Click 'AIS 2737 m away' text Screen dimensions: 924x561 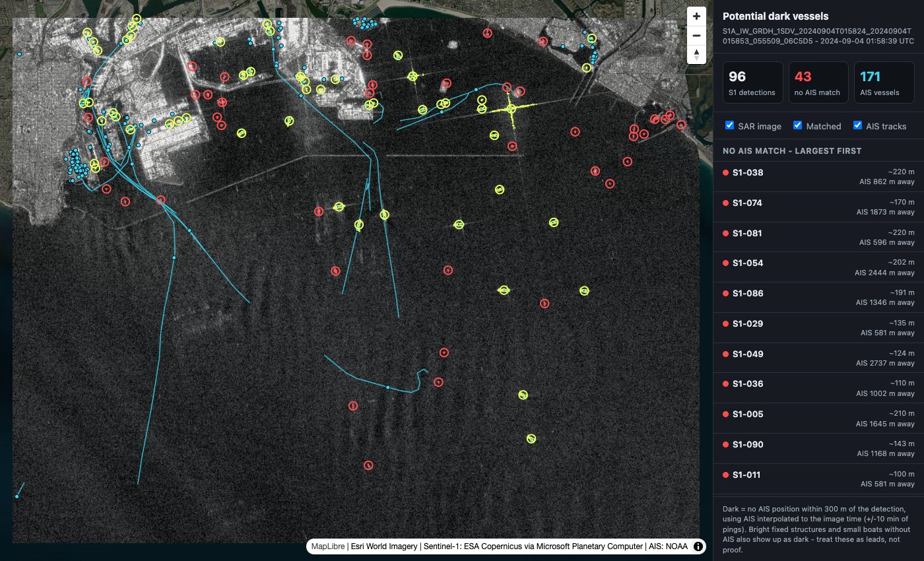pyautogui.click(x=886, y=363)
